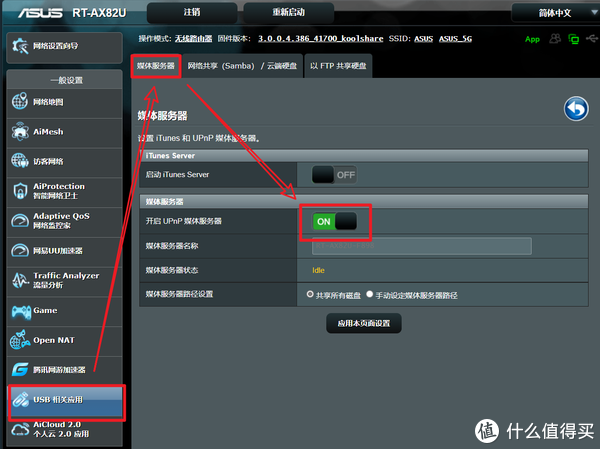Open the network setup wizard icon
Viewport: 600px width, 449px height.
pyautogui.click(x=20, y=46)
